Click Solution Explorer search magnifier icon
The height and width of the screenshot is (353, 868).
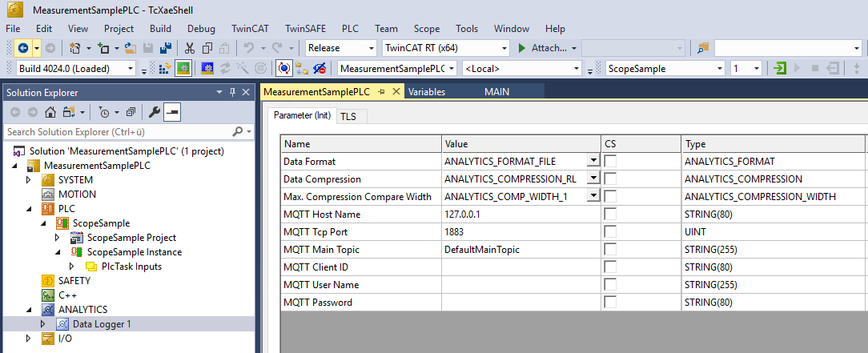pos(238,132)
